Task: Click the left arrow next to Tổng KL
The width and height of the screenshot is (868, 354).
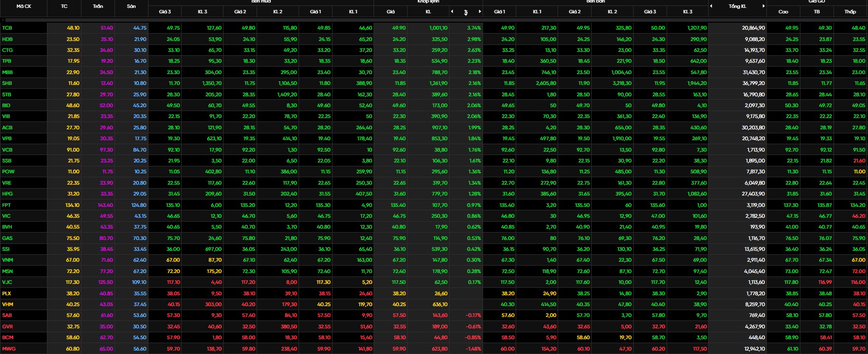Action: click(711, 6)
